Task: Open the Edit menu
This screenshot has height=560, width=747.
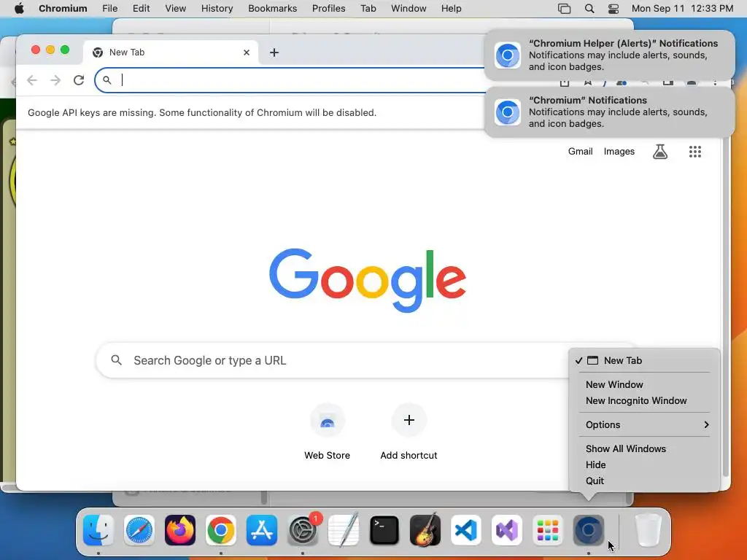Action: 141,9
